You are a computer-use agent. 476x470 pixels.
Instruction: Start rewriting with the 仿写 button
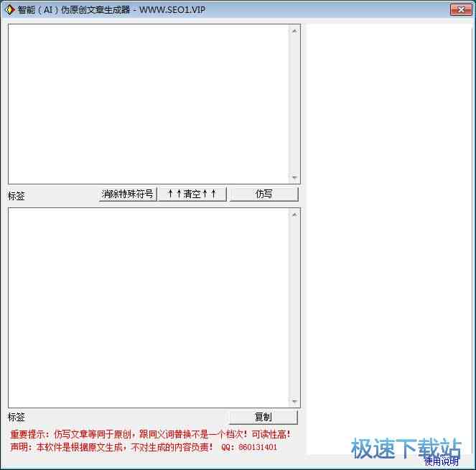263,194
